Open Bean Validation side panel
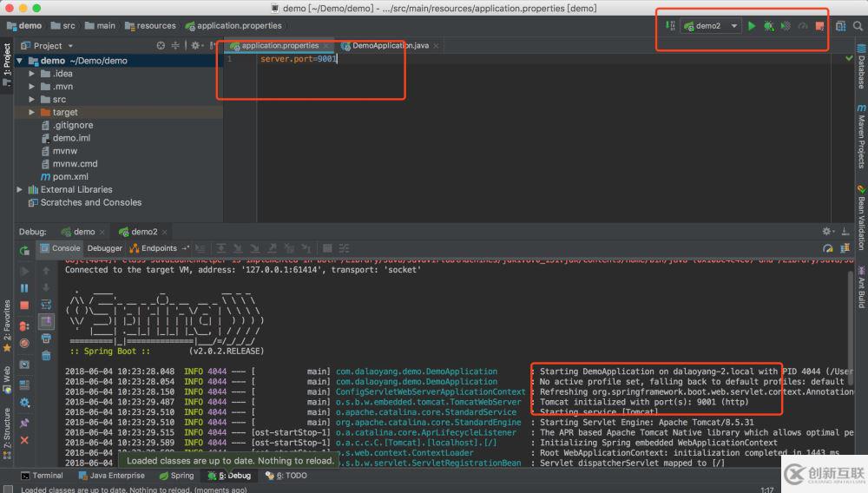The height and width of the screenshot is (493, 868). pos(861,218)
